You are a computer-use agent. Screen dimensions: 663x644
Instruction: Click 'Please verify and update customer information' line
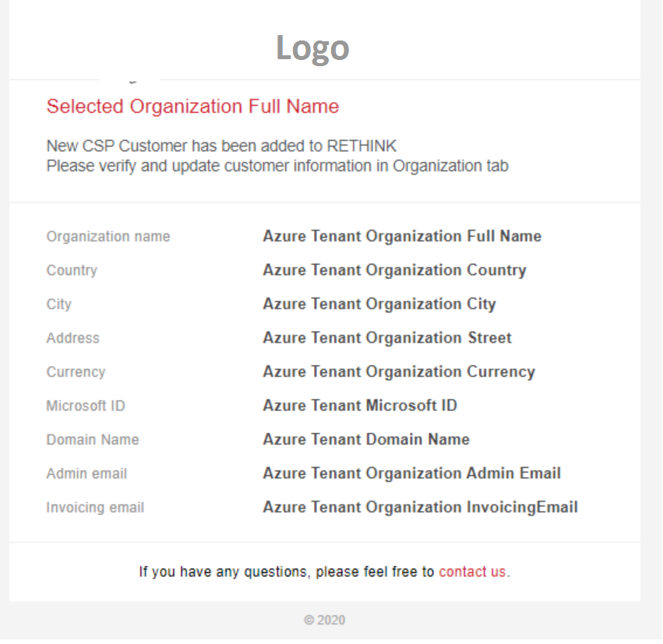277,166
